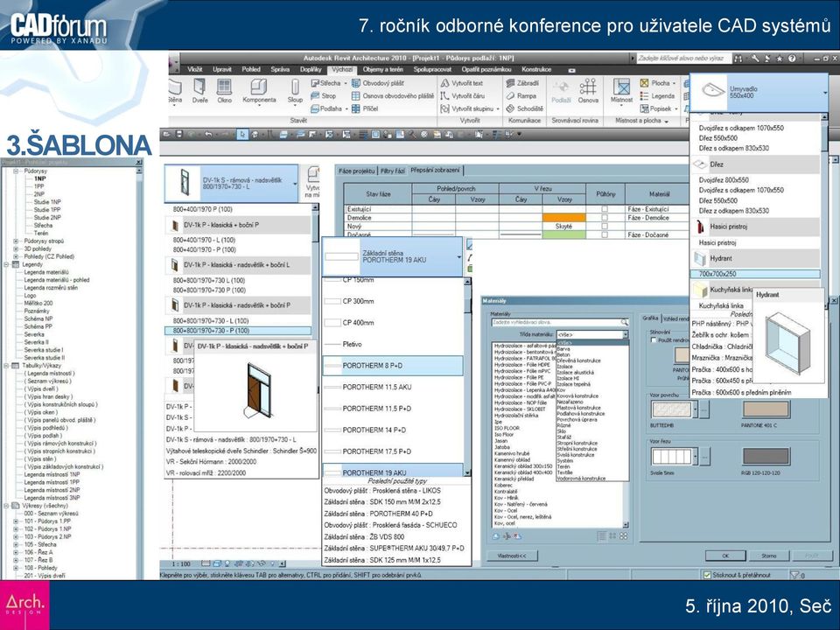
Task: Click the Vlastnosti<< button
Action: point(512,556)
